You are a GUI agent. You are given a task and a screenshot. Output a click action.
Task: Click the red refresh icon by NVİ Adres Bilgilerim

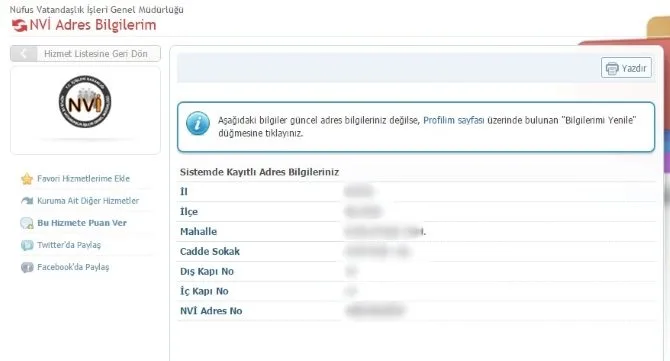click(19, 26)
